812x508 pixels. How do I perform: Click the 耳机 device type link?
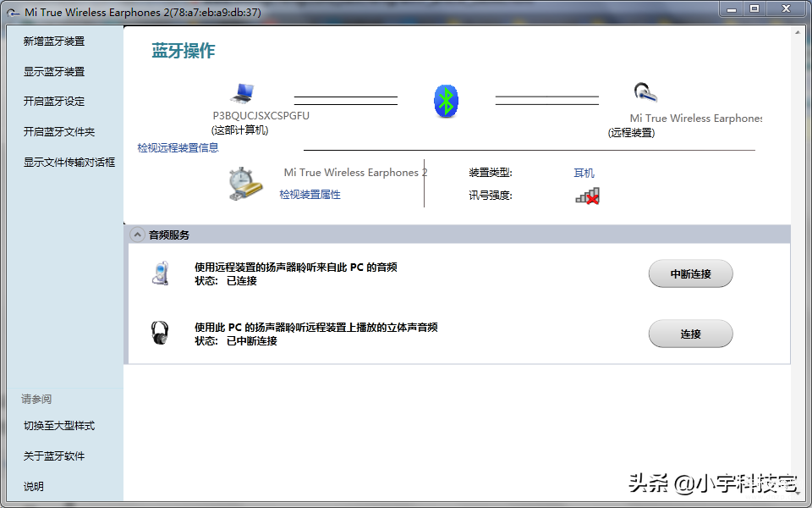584,173
